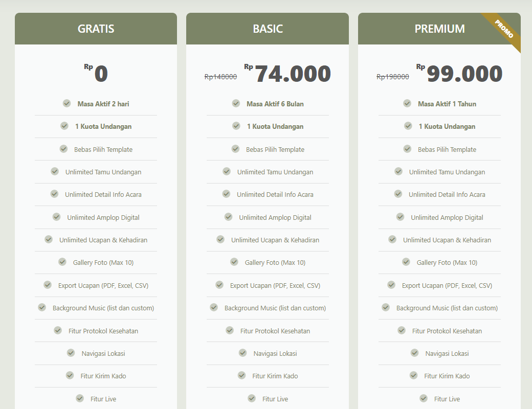Click the strikethrough Rp148000 price
Image resolution: width=532 pixels, height=409 pixels.
coord(220,77)
